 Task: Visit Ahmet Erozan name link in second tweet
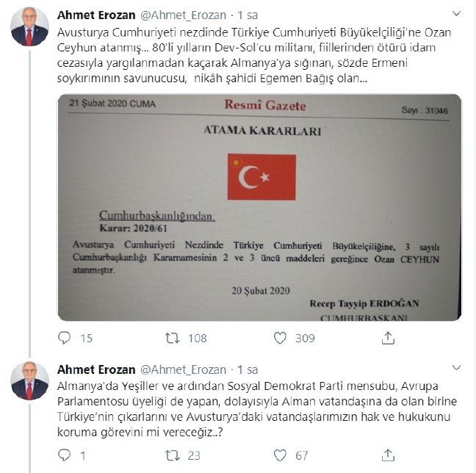(x=96, y=369)
